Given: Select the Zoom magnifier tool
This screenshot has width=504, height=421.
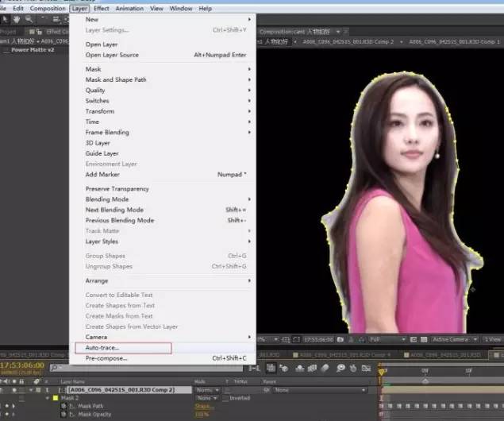Looking at the screenshot, I should [29, 20].
